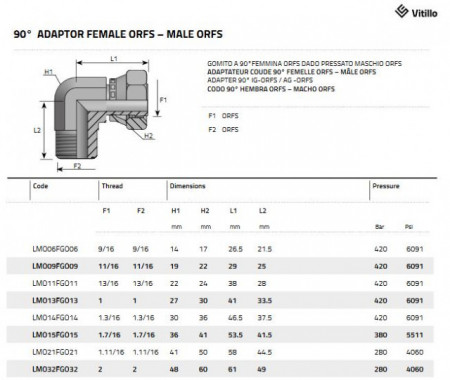Click the L2 dimension subheader

[x=263, y=211]
